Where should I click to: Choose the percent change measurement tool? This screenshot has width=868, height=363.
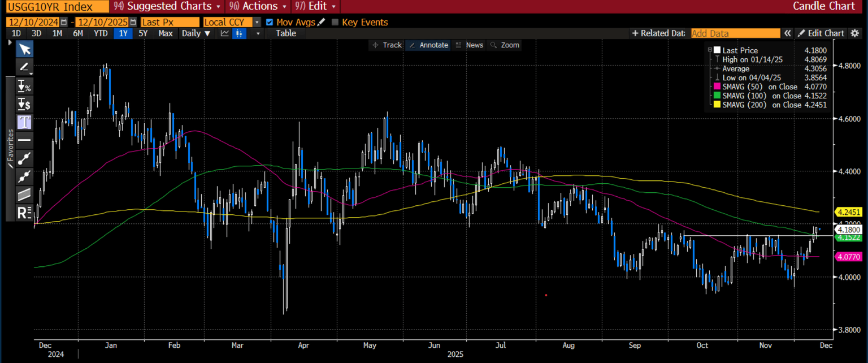pos(24,86)
